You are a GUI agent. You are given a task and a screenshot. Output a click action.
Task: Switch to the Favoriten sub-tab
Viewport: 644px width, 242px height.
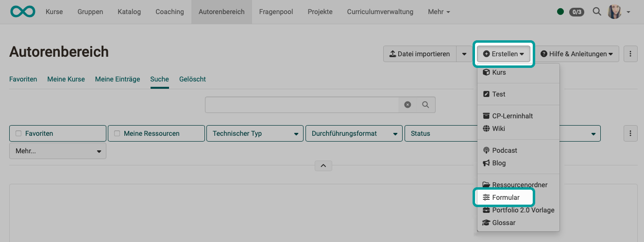(23, 79)
